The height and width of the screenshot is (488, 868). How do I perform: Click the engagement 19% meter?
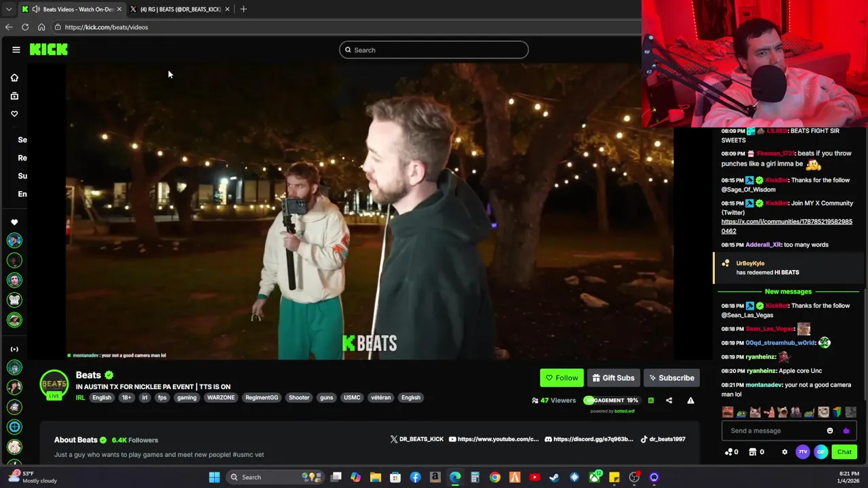coord(612,401)
